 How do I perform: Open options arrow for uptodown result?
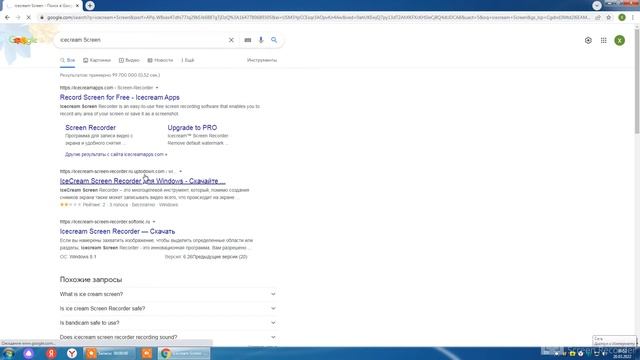[180, 171]
